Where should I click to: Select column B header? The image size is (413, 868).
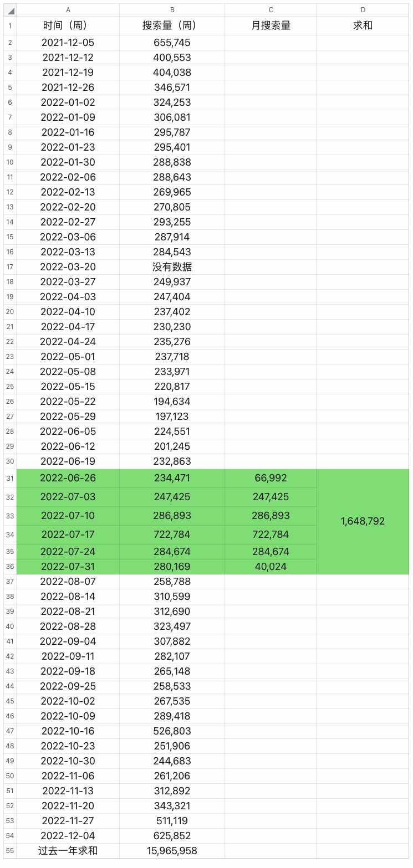pos(172,11)
